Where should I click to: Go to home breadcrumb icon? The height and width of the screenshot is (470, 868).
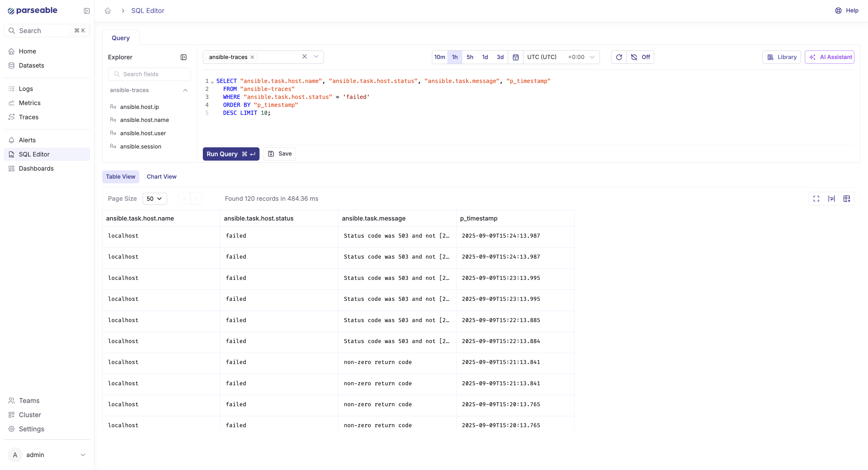tap(107, 11)
